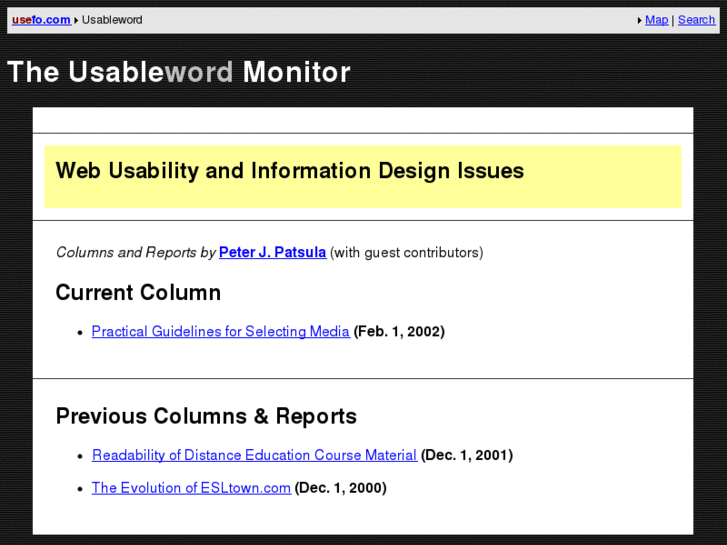Viewport: 727px width, 545px height.
Task: Click the (with guest contributors) text
Action: pos(407,252)
